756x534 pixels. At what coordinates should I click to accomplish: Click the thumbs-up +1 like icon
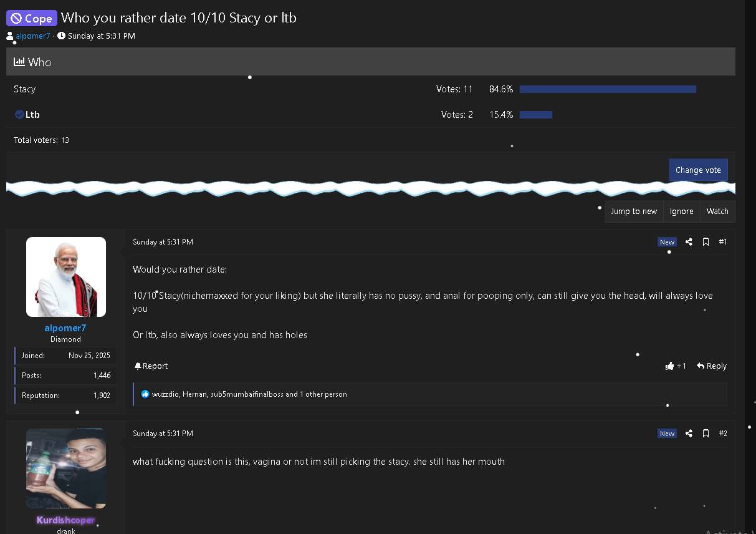670,366
